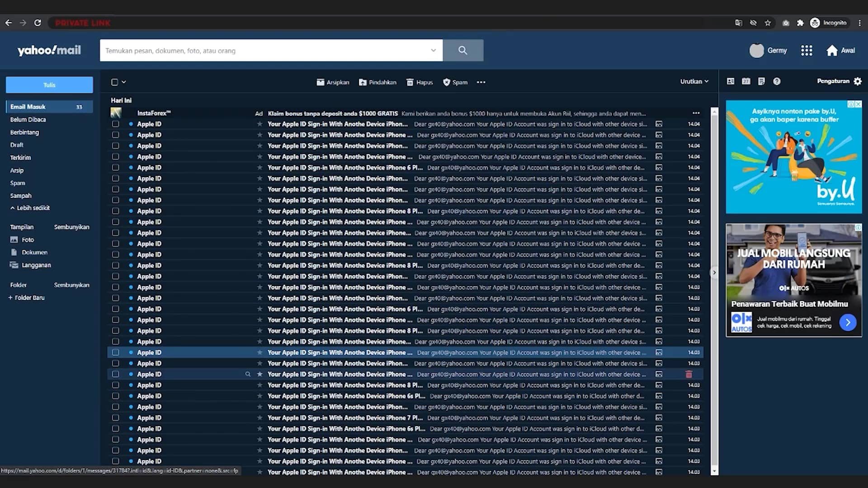Open the by.U advertisement image
Viewport: 868px width, 488px height.
point(794,157)
